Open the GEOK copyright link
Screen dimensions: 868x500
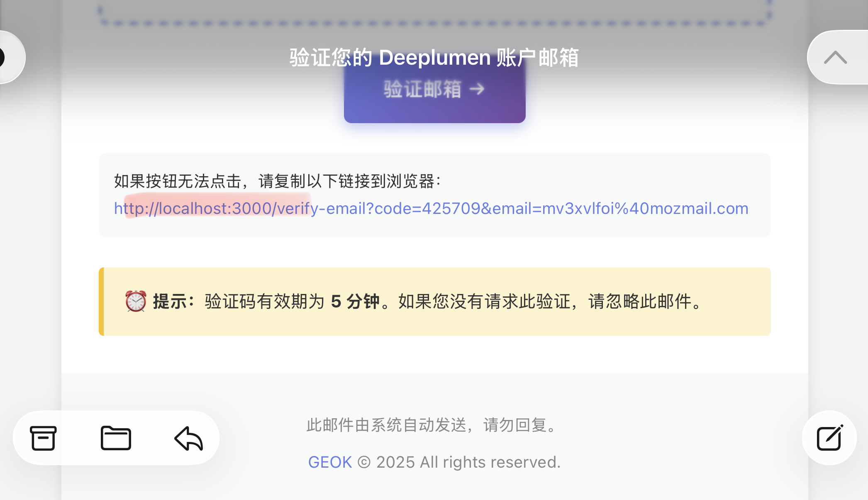tap(330, 461)
